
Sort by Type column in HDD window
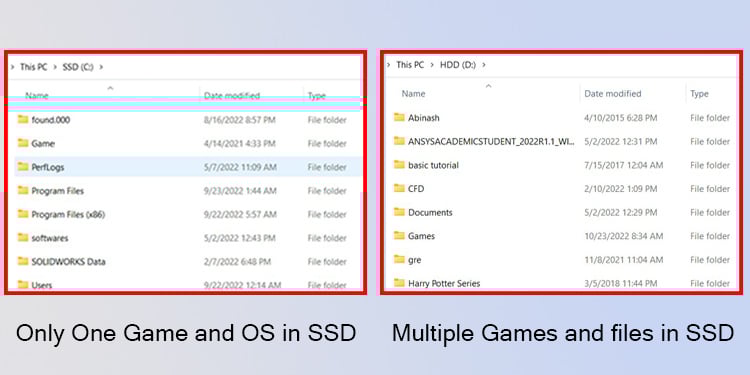[699, 94]
